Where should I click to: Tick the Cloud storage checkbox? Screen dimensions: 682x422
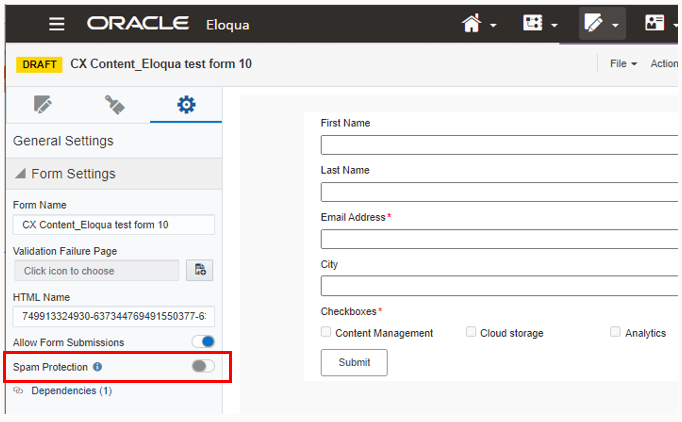pos(471,332)
